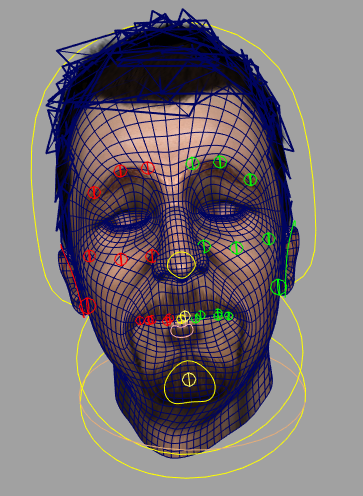363x496 pixels.
Task: Select the red mouth corner lip control
Action: (140, 321)
